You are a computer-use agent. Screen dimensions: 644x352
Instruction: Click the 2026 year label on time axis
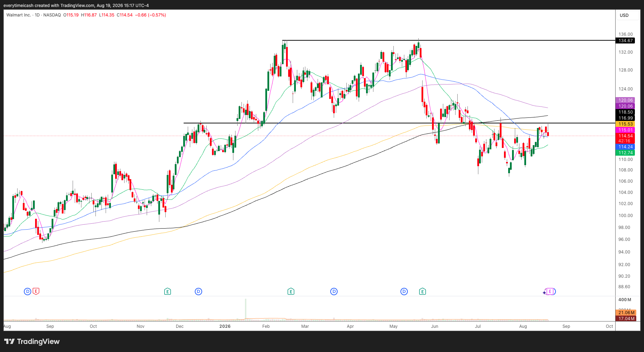225,326
